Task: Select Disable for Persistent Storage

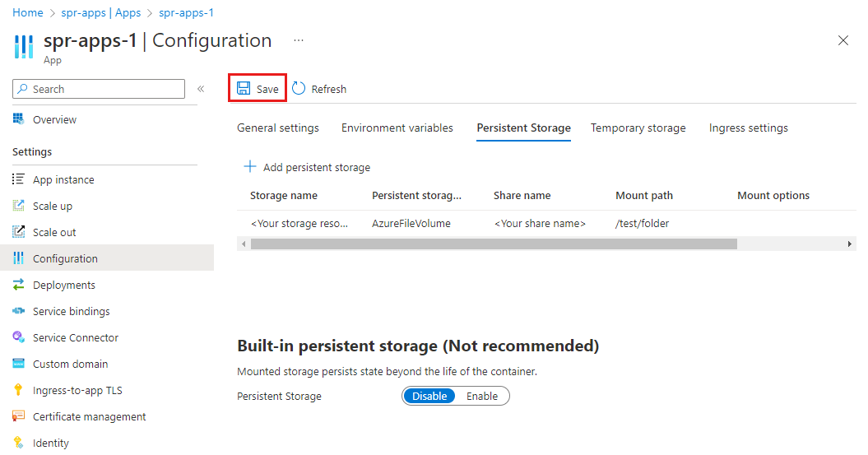Action: (429, 396)
